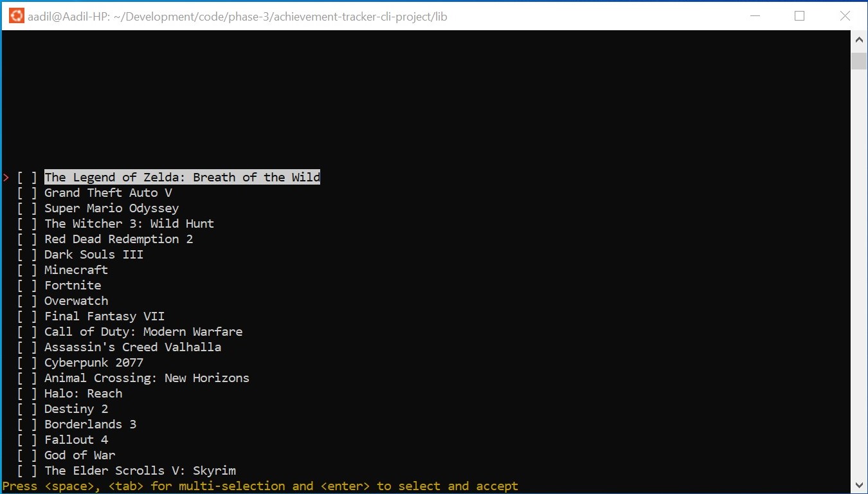Select The Legend of Zelda: Breath of the Wild text
868x494 pixels.
[182, 178]
